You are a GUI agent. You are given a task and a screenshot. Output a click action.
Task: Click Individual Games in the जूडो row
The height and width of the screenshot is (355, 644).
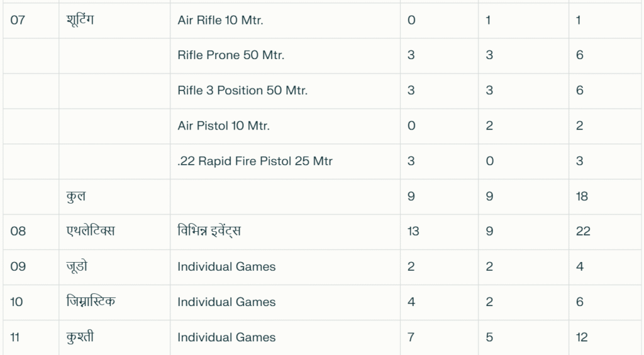click(x=226, y=267)
